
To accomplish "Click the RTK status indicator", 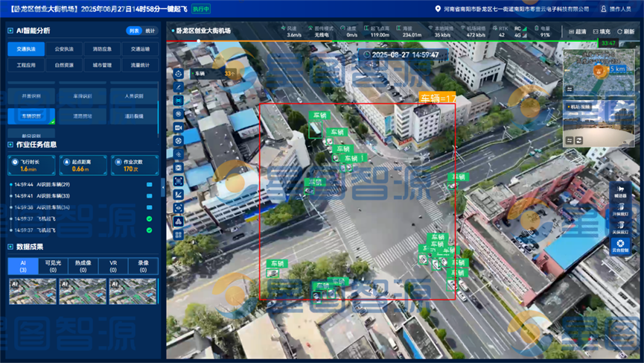I will [501, 31].
